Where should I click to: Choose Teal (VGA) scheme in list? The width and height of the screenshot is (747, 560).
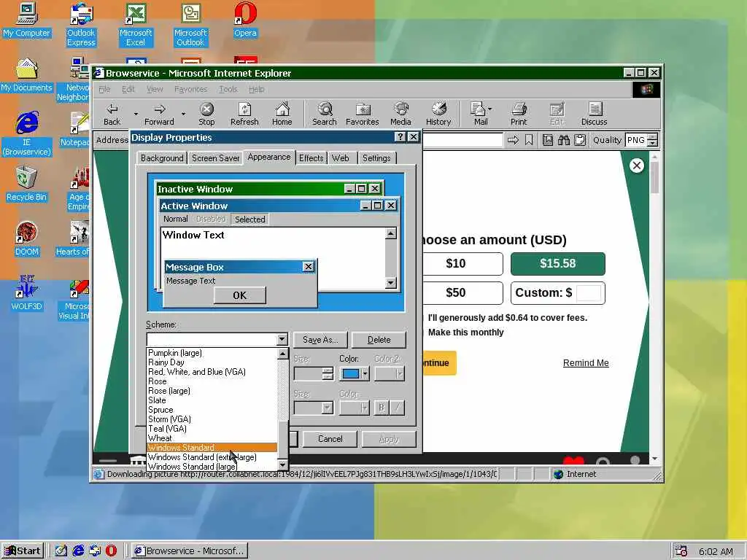212,429
